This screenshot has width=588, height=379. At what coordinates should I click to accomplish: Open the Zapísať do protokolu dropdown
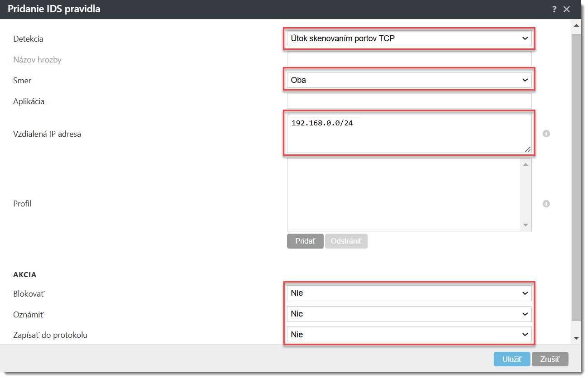(409, 335)
